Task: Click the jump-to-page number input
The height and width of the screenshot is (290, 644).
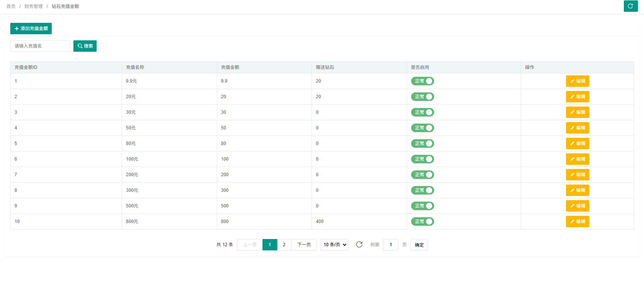Action: (x=390, y=245)
